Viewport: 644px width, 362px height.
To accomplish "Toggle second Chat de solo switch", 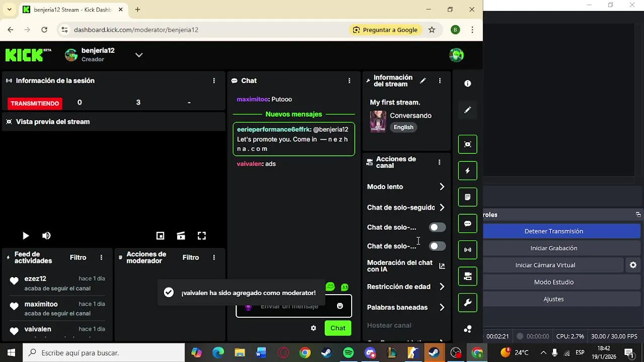I will (437, 246).
